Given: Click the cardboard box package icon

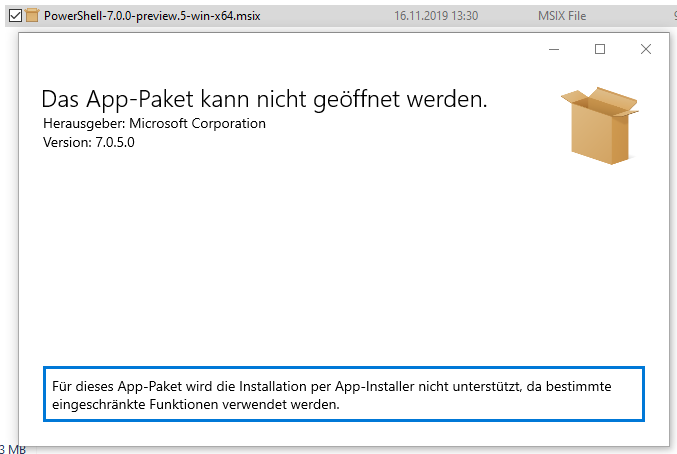Looking at the screenshot, I should tap(600, 126).
